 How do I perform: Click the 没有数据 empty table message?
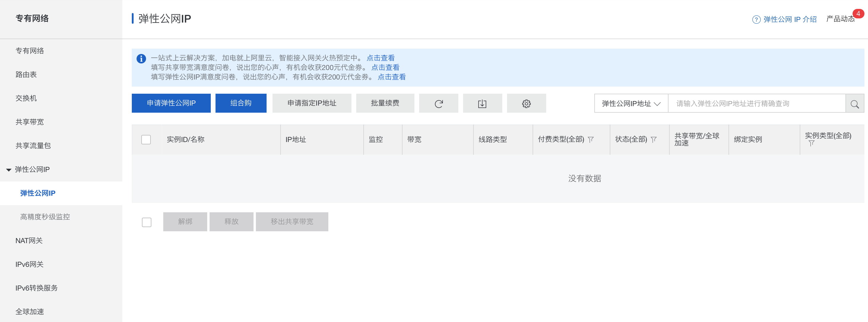click(x=585, y=178)
